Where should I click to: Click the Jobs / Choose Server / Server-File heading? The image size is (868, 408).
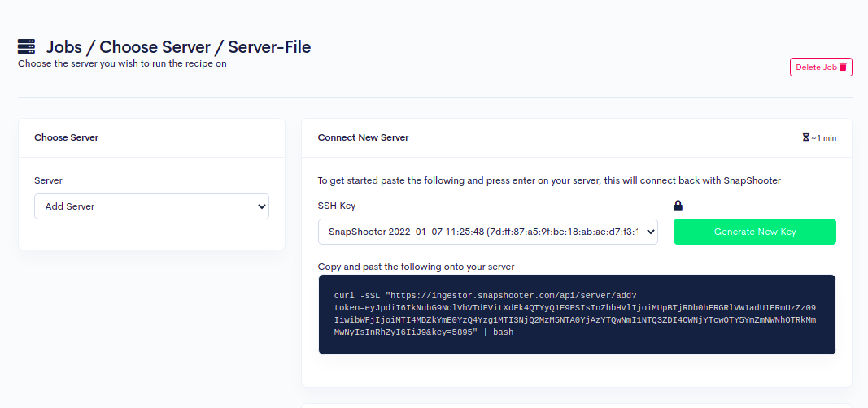tap(178, 47)
